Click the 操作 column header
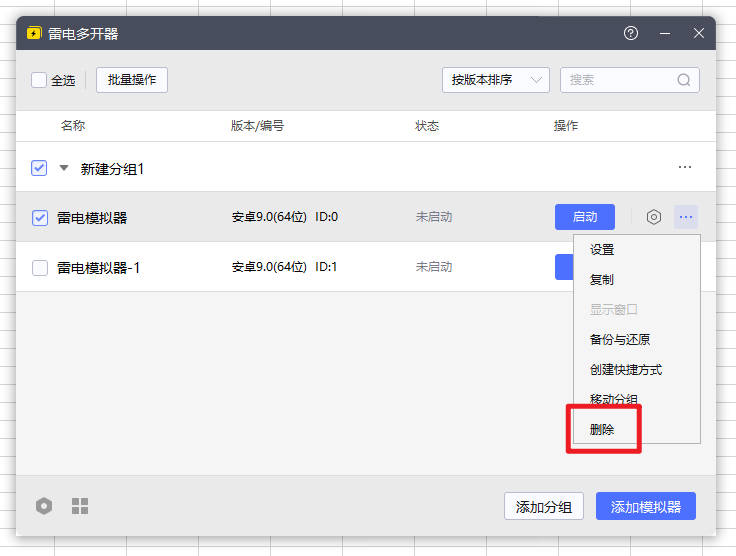Viewport: 736px width, 556px height. tap(566, 126)
